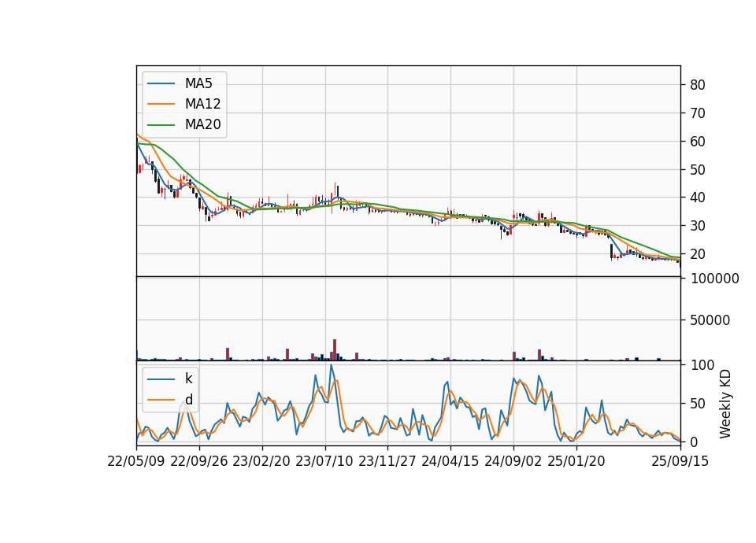Click the Weekly KD axis title
The width and height of the screenshot is (756, 543).
tap(724, 404)
